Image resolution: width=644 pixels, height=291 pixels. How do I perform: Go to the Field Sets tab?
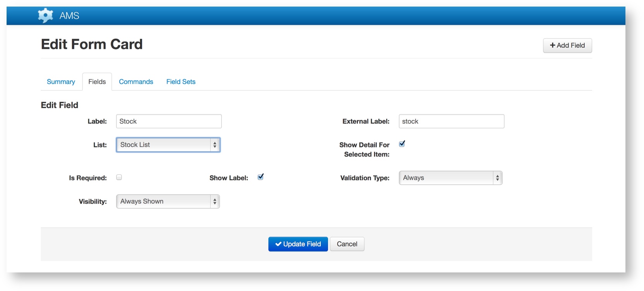point(181,82)
